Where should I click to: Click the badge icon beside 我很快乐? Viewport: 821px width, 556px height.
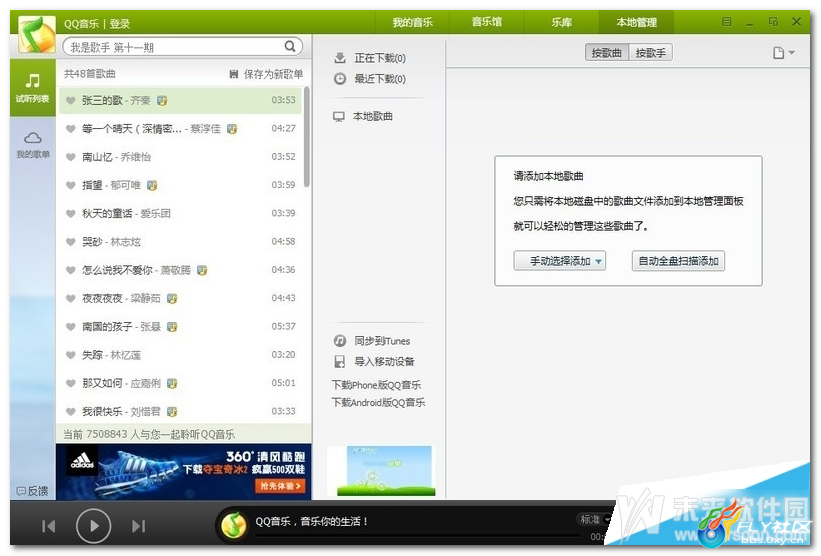coord(172,412)
